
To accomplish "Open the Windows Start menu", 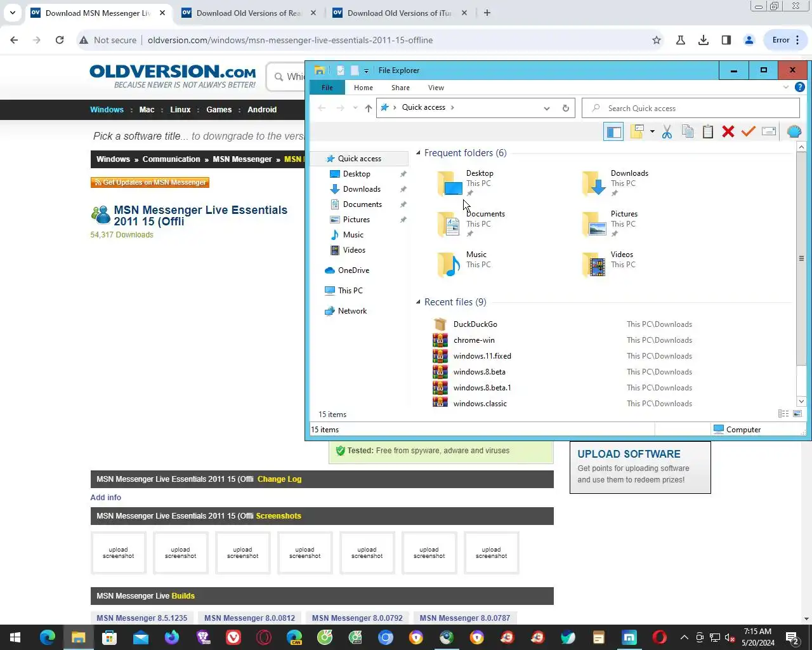I will tap(15, 637).
